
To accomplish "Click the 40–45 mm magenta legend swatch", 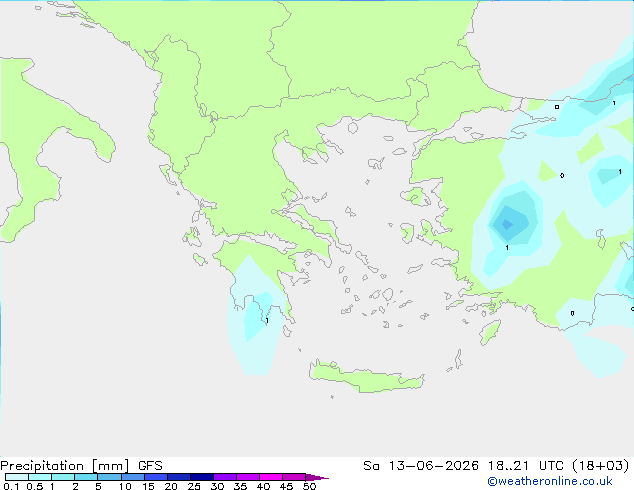I will tap(271, 477).
